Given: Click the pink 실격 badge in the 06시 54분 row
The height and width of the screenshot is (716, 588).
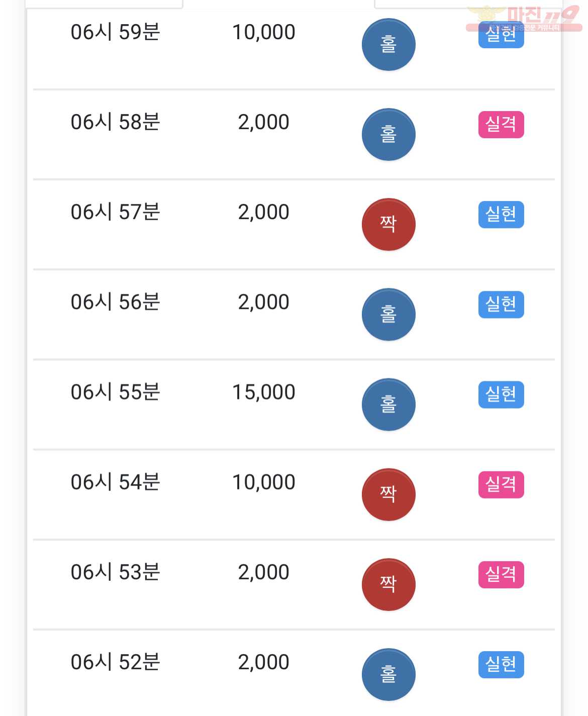Looking at the screenshot, I should point(501,484).
